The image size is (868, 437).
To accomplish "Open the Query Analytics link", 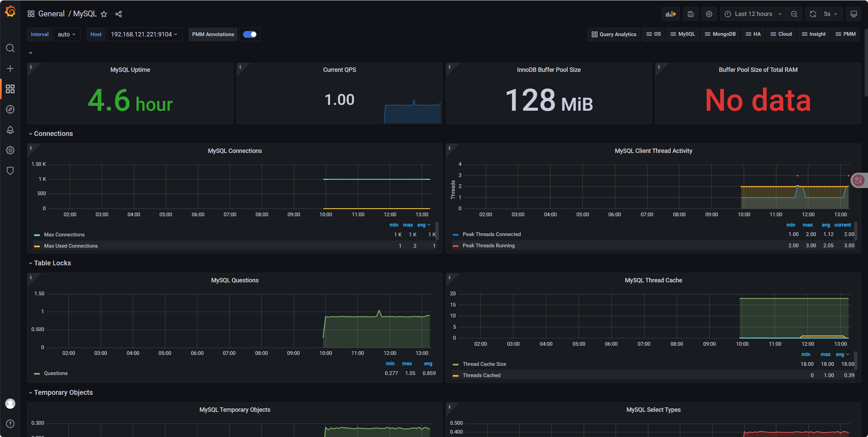I will coord(614,34).
